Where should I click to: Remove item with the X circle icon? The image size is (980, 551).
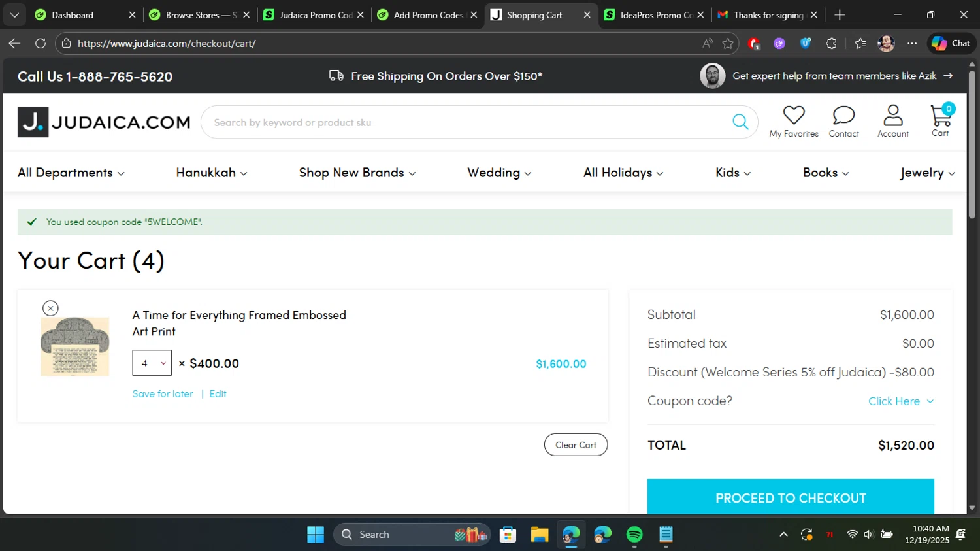pos(50,308)
